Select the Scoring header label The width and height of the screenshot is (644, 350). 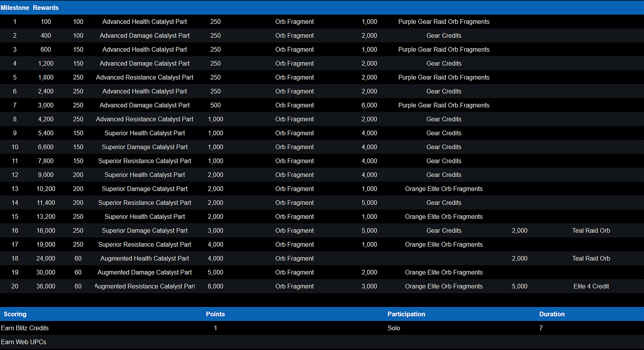tap(15, 314)
